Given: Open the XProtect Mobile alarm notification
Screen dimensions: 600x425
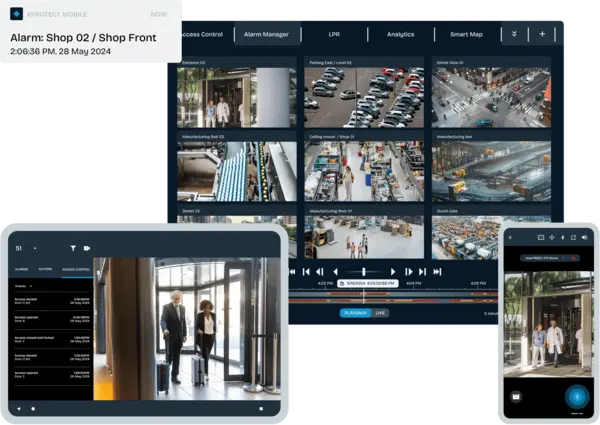Looking at the screenshot, I should [90, 31].
